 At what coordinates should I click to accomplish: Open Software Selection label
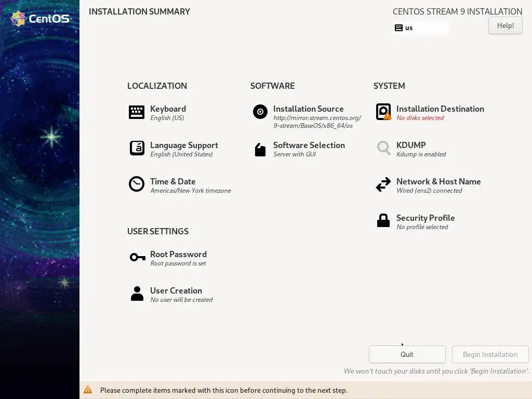coord(309,145)
